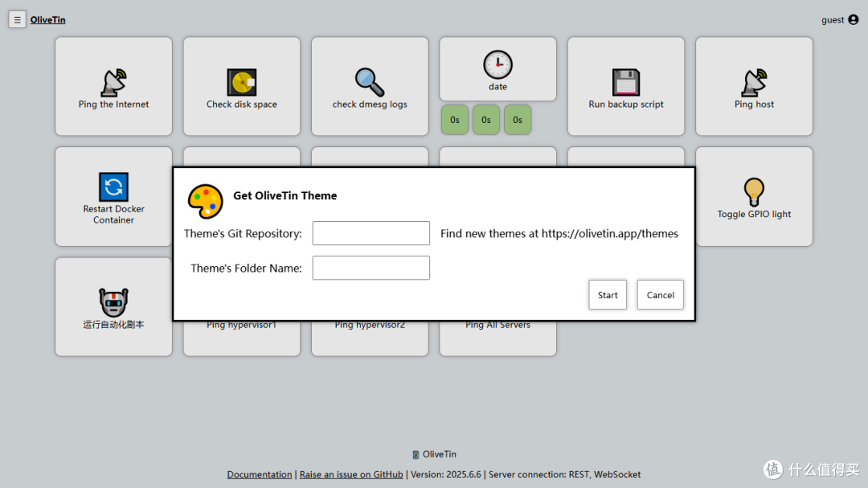Click Server connection: REST, WebSocket text
The height and width of the screenshot is (488, 868).
tap(565, 474)
